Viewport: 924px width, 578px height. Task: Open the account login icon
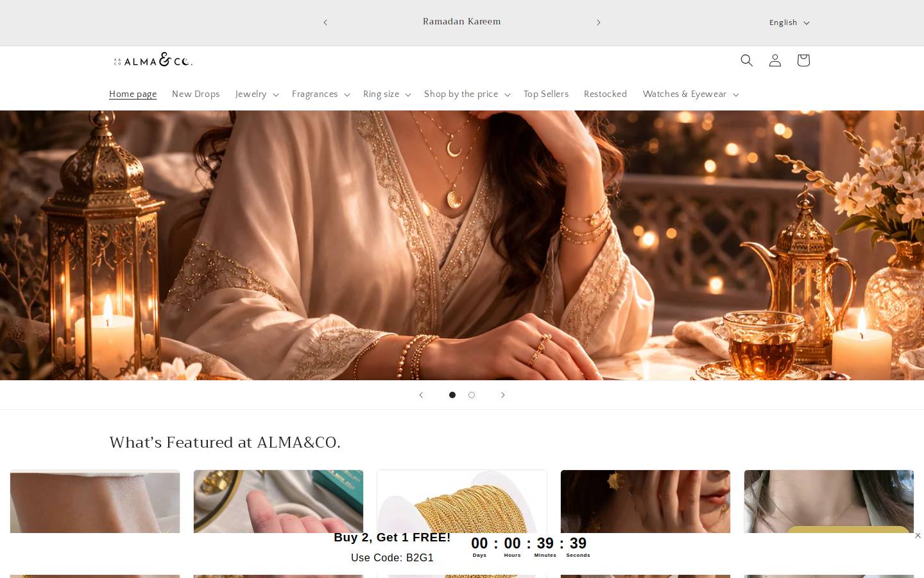[774, 60]
